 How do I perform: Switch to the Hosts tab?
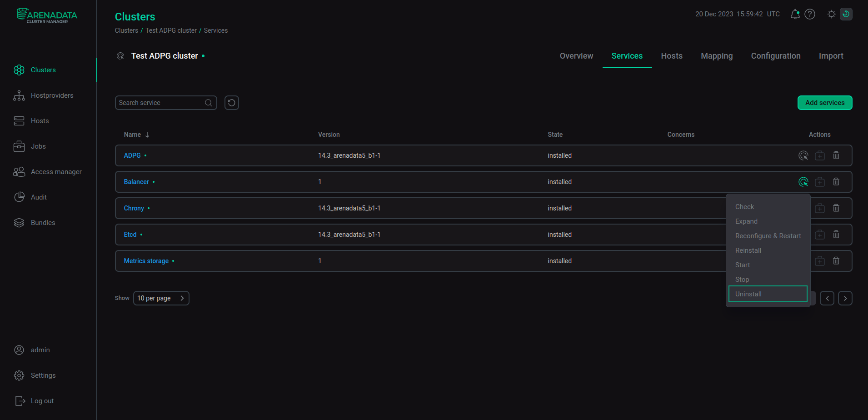(x=672, y=56)
